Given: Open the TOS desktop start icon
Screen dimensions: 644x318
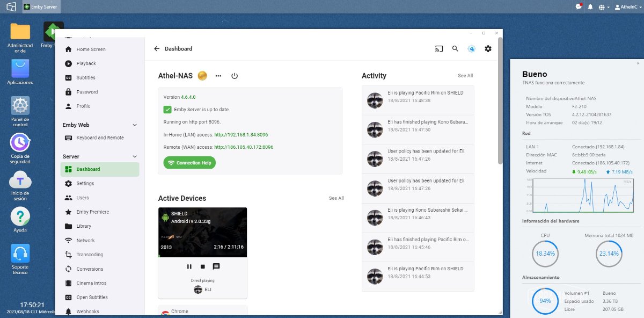Looking at the screenshot, I should (11, 6).
